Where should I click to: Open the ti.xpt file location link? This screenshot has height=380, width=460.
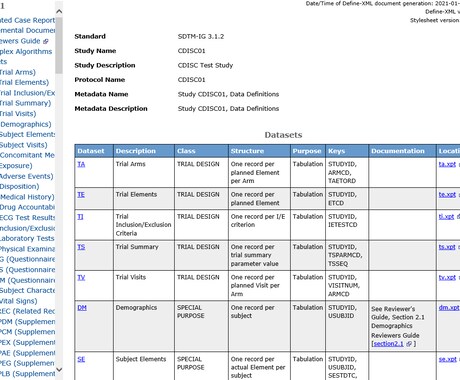(x=446, y=217)
